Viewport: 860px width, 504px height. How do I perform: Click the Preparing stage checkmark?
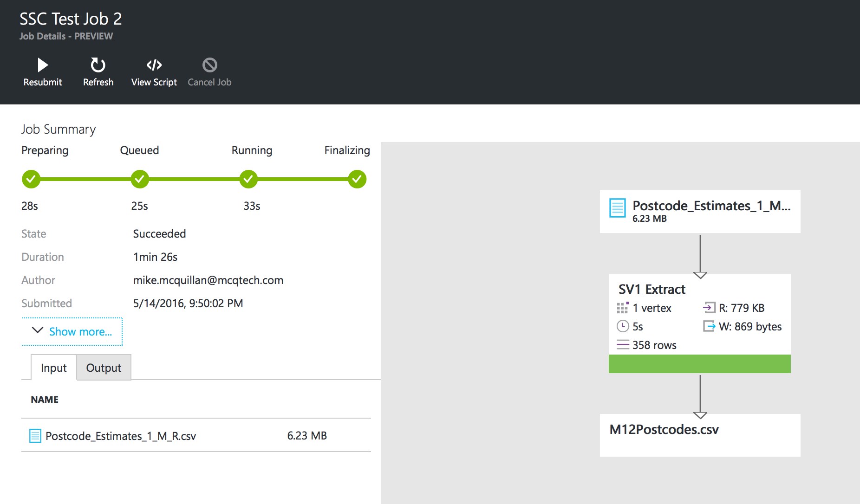[x=31, y=179]
